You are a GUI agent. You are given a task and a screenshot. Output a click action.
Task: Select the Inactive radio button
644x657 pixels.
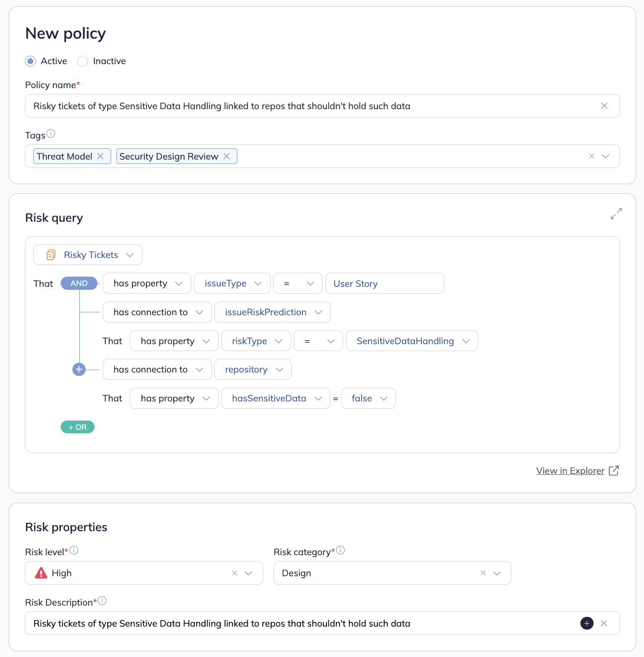83,61
